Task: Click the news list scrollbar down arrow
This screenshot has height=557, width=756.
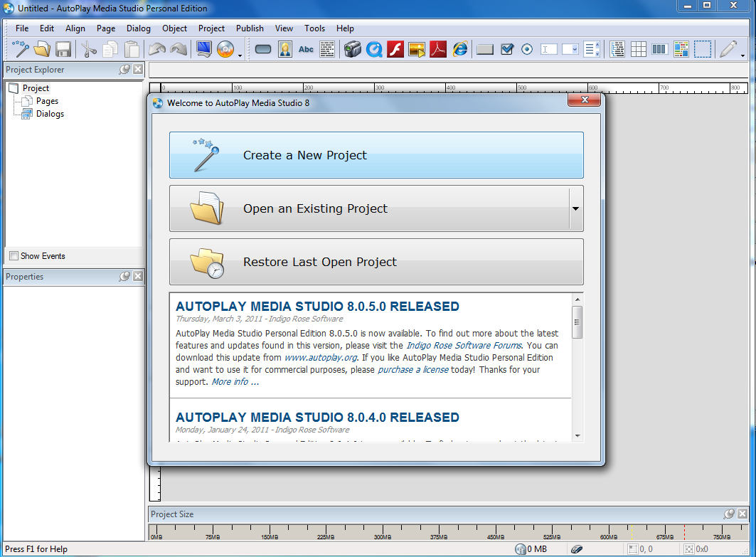Action: [x=577, y=436]
